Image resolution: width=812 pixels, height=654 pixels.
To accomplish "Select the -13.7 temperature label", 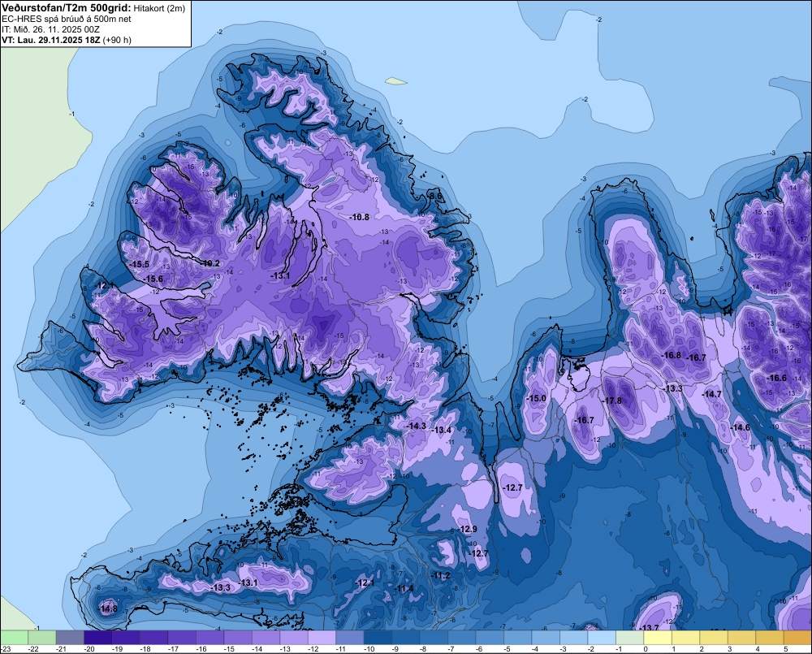I will pos(650,627).
